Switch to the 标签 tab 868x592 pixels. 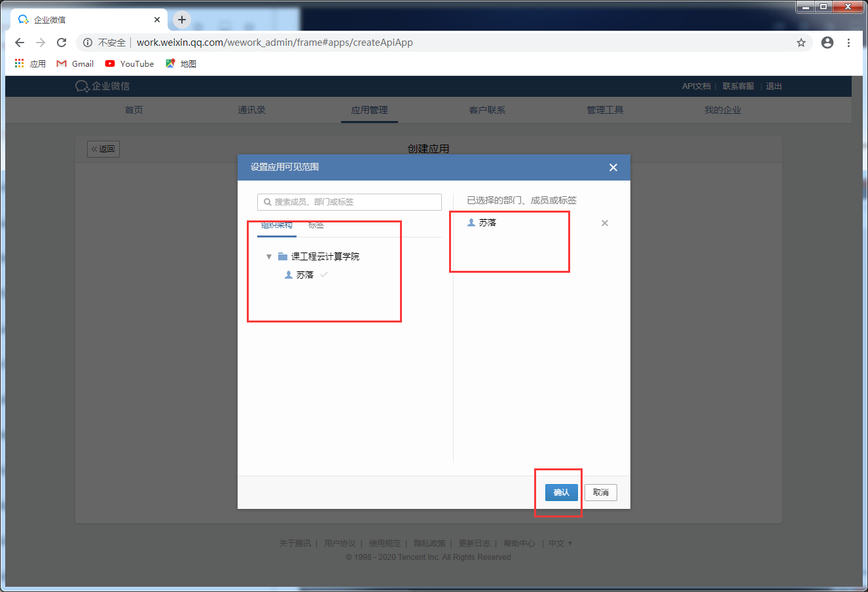click(316, 225)
